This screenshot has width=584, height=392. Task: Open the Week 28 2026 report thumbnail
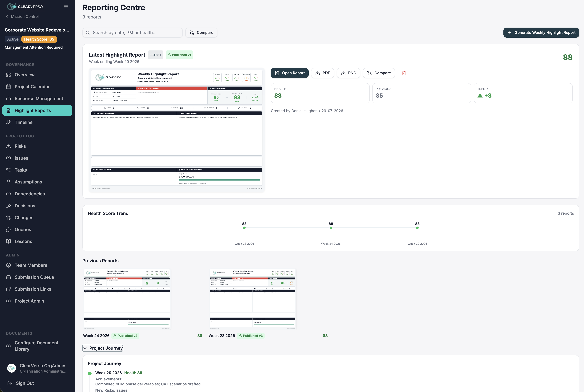tap(252, 299)
